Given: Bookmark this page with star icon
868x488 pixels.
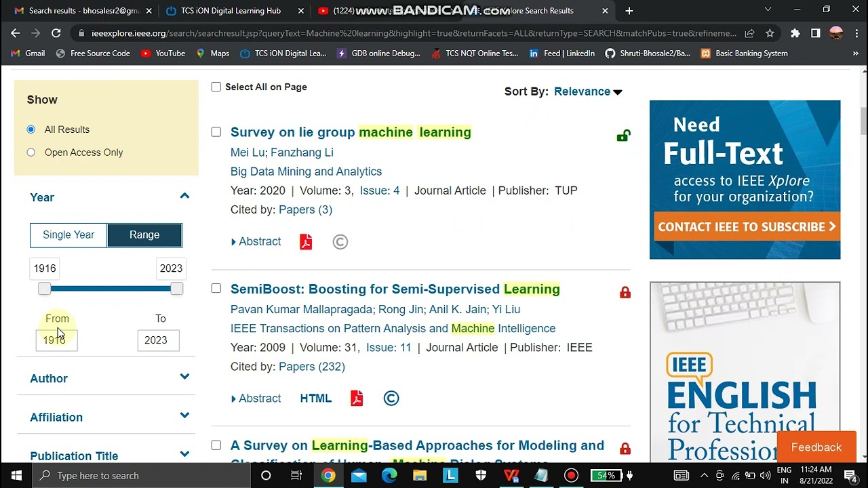Looking at the screenshot, I should coord(770,33).
